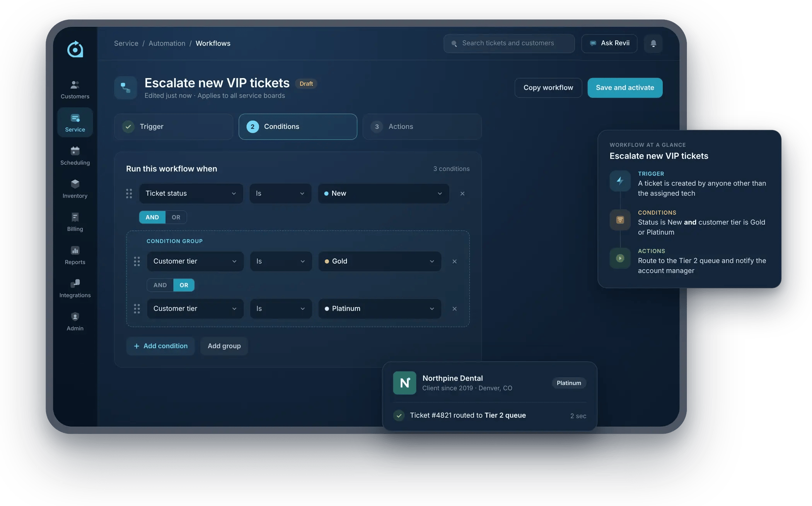812x506 pixels.
Task: Open the Gold value dropdown
Action: coord(380,262)
